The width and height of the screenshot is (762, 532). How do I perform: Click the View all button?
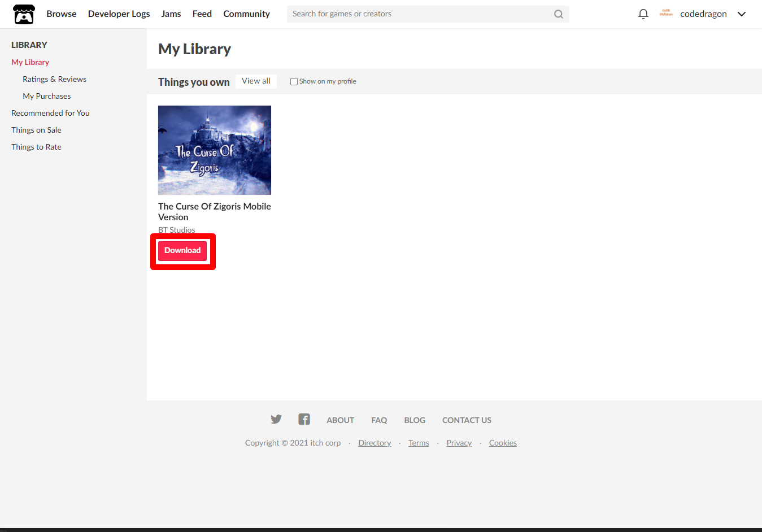[256, 81]
